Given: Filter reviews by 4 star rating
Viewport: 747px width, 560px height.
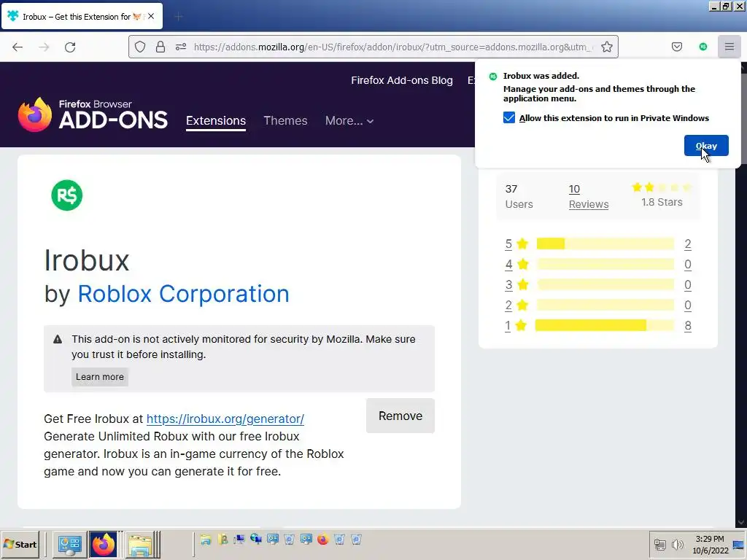Looking at the screenshot, I should (x=517, y=264).
